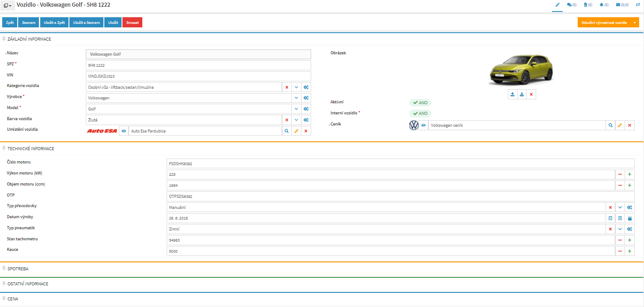Image resolution: width=644 pixels, height=307 pixels.
Task: Increase Výkon motoru with plus button
Action: pyautogui.click(x=630, y=174)
